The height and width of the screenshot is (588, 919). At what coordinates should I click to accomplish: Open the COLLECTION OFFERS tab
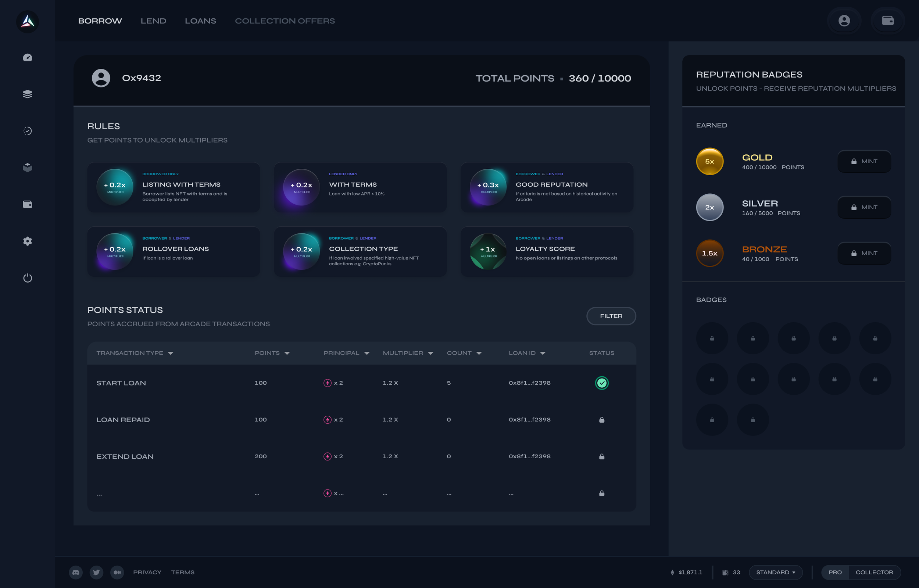pyautogui.click(x=285, y=21)
